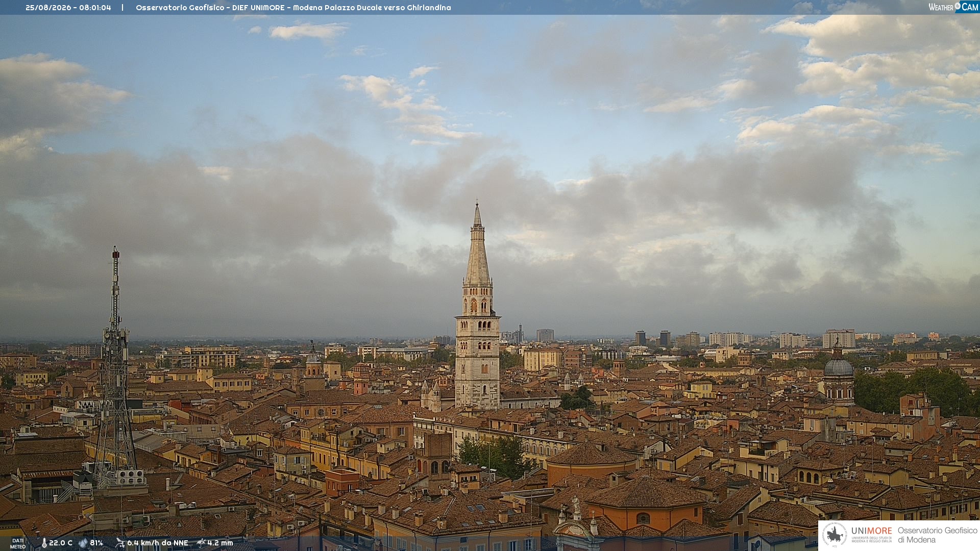
Task: Click the UNIMORE wordmark text
Action: [871, 531]
